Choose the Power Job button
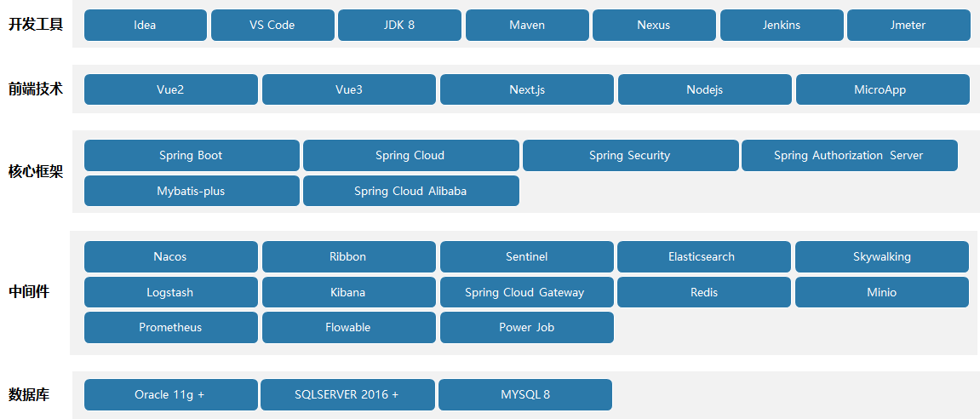This screenshot has width=980, height=419. point(526,328)
